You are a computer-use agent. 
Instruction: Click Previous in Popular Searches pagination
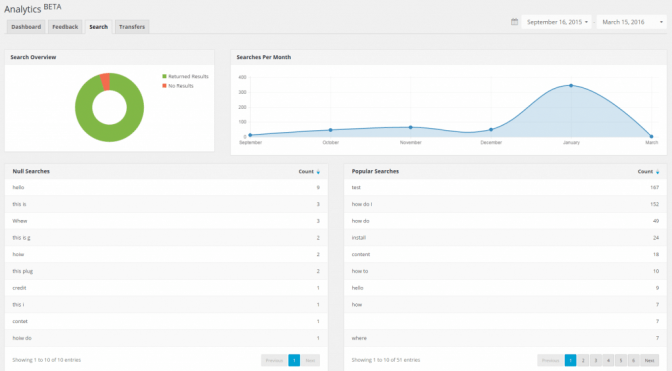point(551,360)
